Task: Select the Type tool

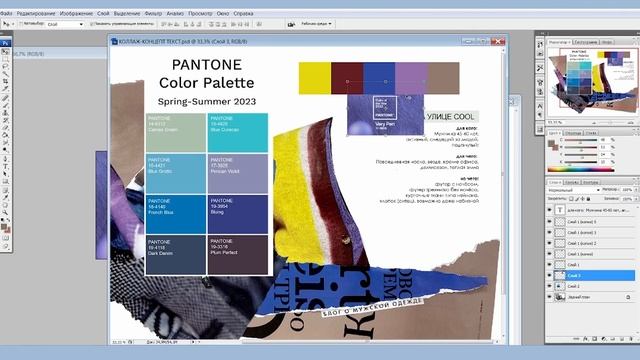Action: tap(5, 166)
